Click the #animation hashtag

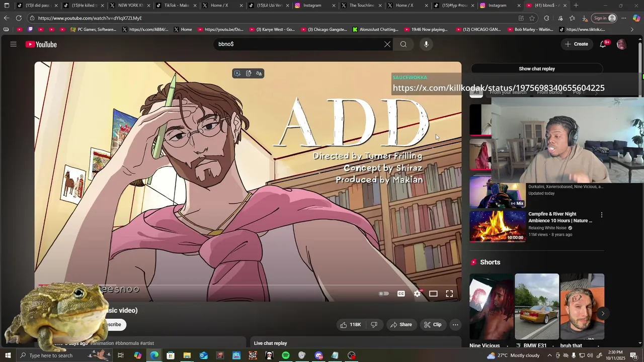pos(102,343)
